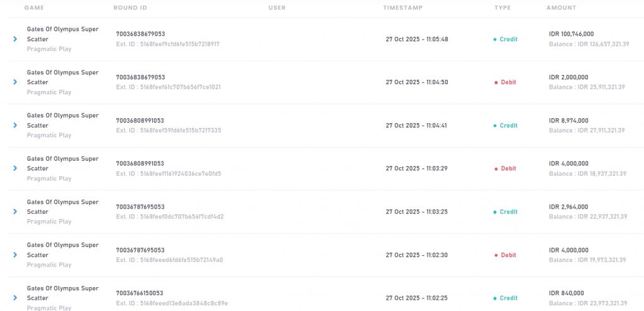Click the Debit status at 11:03:29
Viewport: 644px width, 311px height.
pos(508,168)
